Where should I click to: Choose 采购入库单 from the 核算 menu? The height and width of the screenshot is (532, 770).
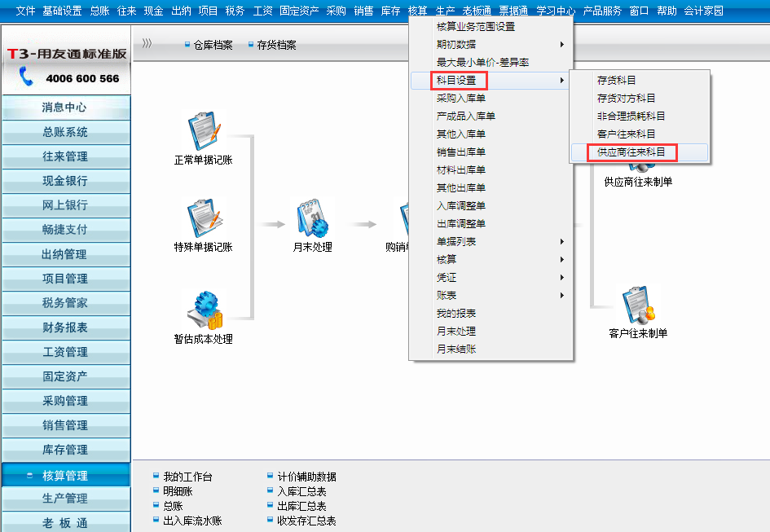pos(460,99)
